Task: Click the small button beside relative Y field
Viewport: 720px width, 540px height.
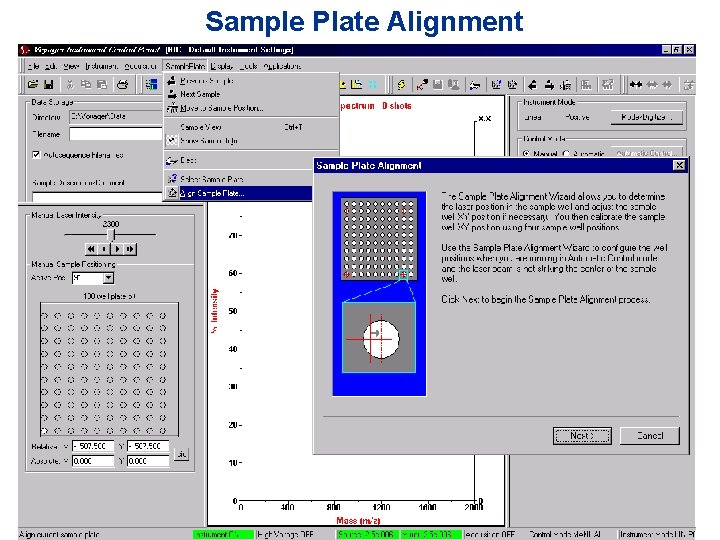Action: 182,454
